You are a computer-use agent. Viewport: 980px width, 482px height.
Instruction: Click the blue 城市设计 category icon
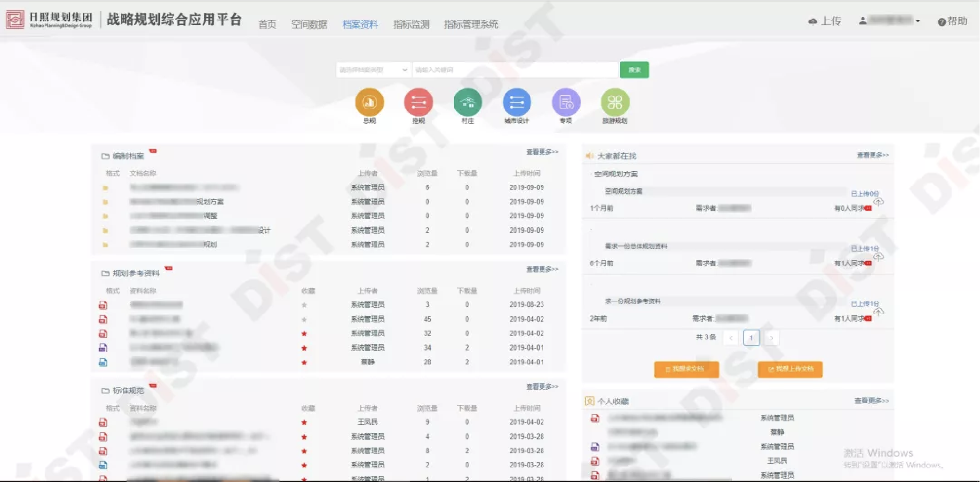click(x=516, y=102)
